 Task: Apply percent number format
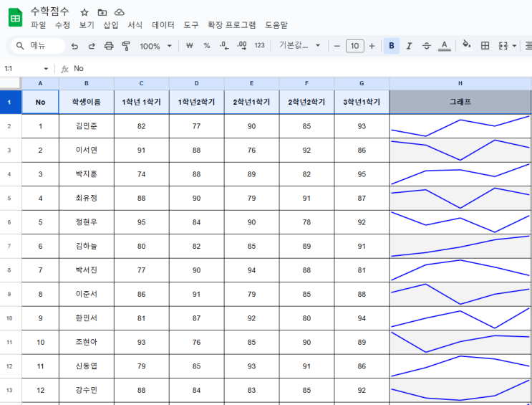point(207,46)
